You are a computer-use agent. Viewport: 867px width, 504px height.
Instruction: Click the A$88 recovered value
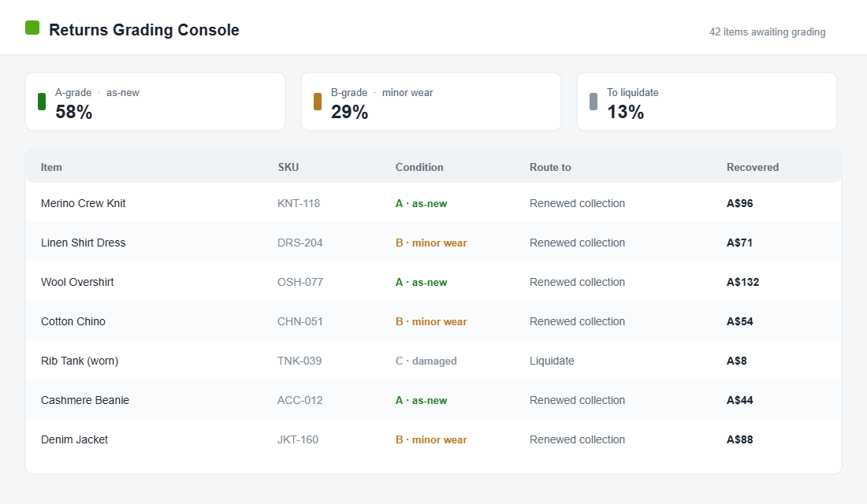[x=740, y=439]
